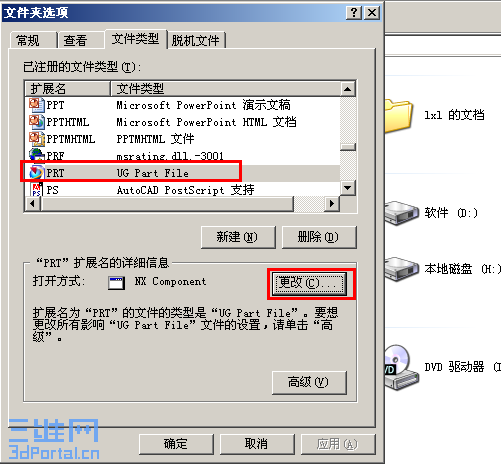Image resolution: width=501 pixels, height=469 pixels.
Task: Select the PPT PowerPoint file type icon
Action: 36,105
